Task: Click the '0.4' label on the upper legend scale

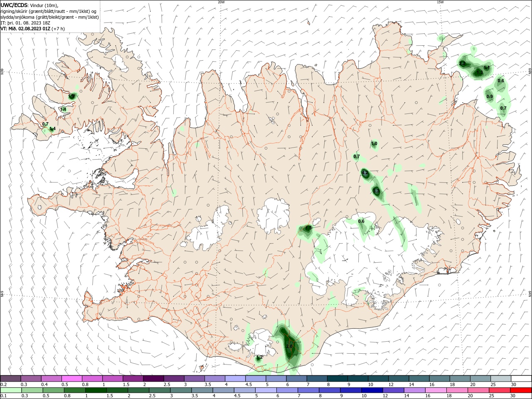Action: (44, 384)
